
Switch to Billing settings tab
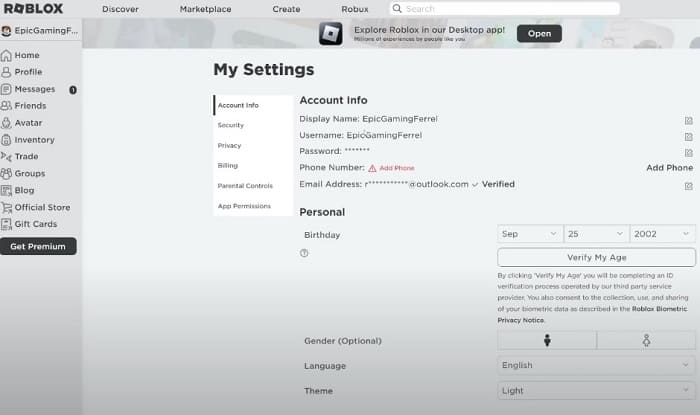pos(253,166)
